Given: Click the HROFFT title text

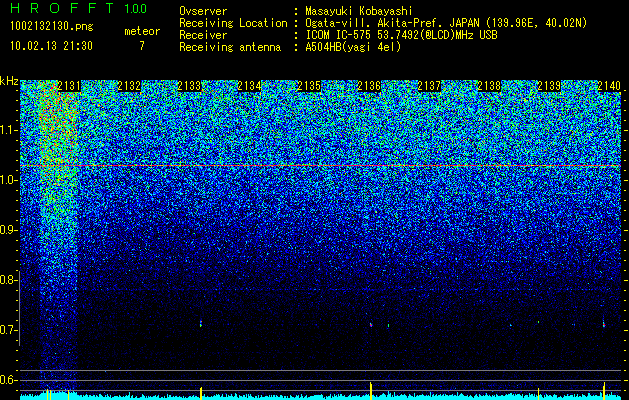Looking at the screenshot, I should tap(62, 8).
